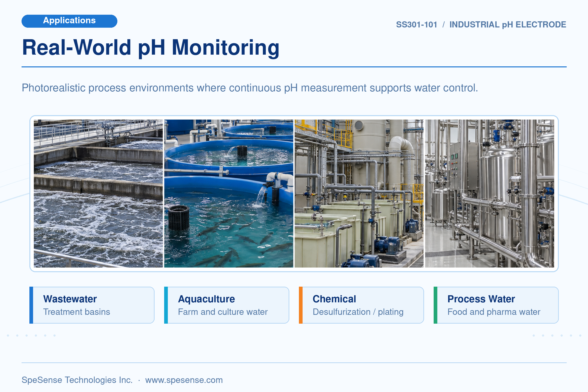Screen dimensions: 588x392
Task: Click the orange accent bar on Chemical card
Action: [x=301, y=305]
